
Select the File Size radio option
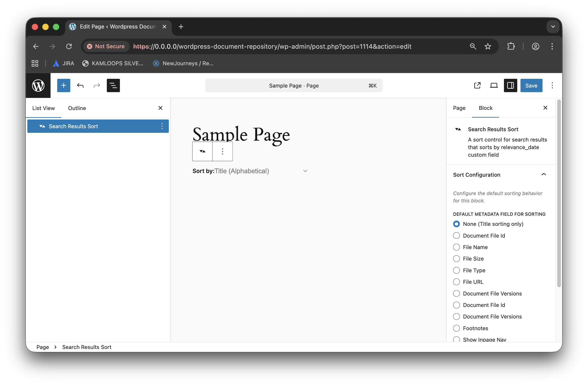pos(456,259)
